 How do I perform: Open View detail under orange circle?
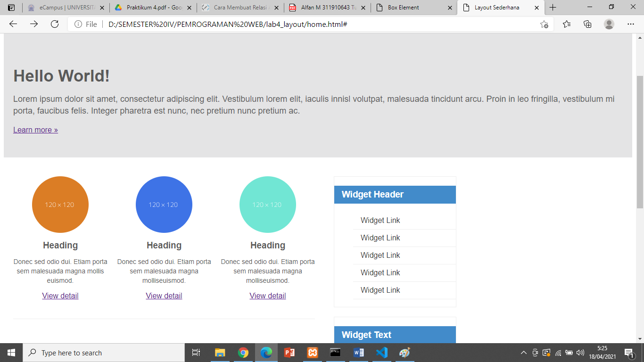click(x=60, y=296)
